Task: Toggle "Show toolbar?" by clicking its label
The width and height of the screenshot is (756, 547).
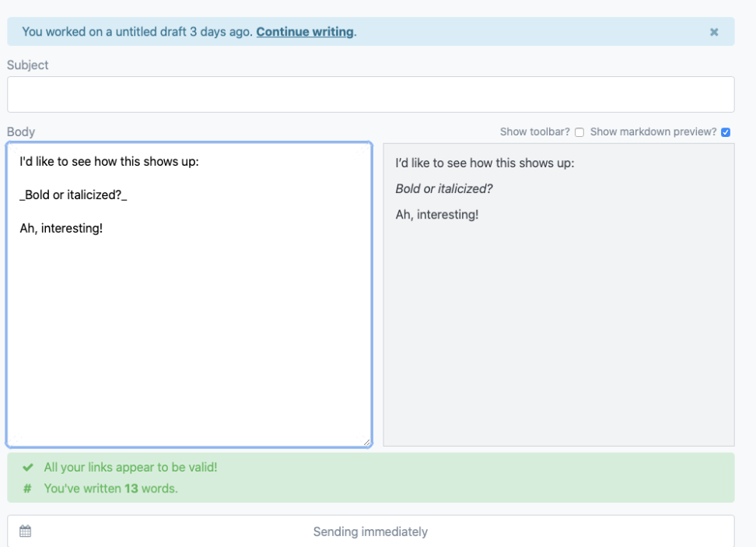Action: [x=534, y=131]
